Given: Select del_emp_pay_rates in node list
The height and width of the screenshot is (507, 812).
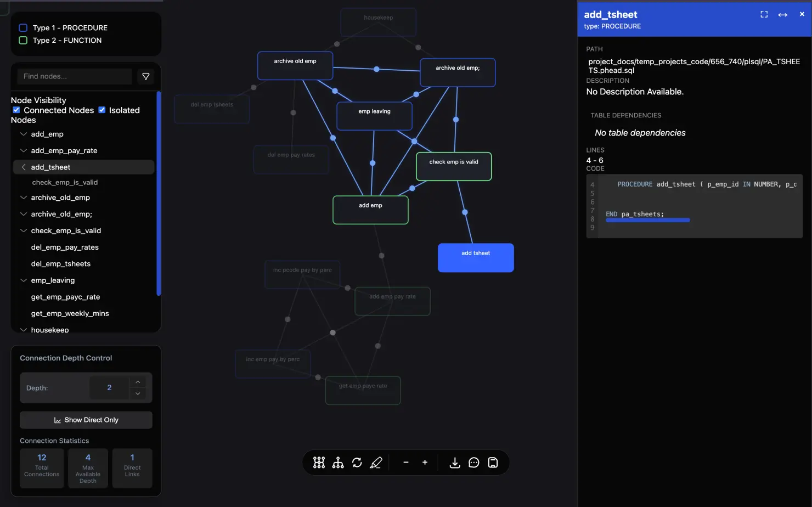Looking at the screenshot, I should click(x=65, y=247).
